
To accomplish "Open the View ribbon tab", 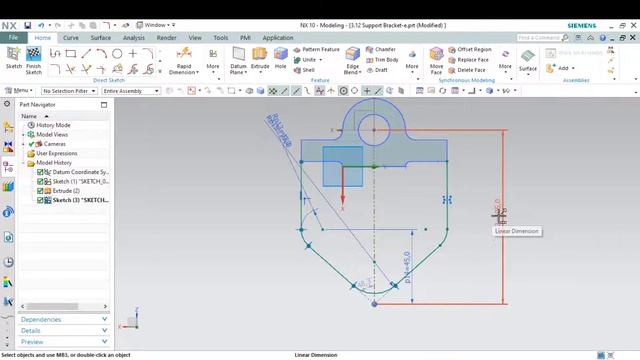I will pos(195,38).
